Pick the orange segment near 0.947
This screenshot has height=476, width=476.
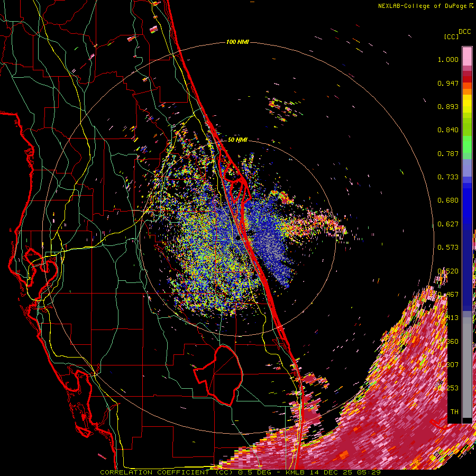(467, 86)
